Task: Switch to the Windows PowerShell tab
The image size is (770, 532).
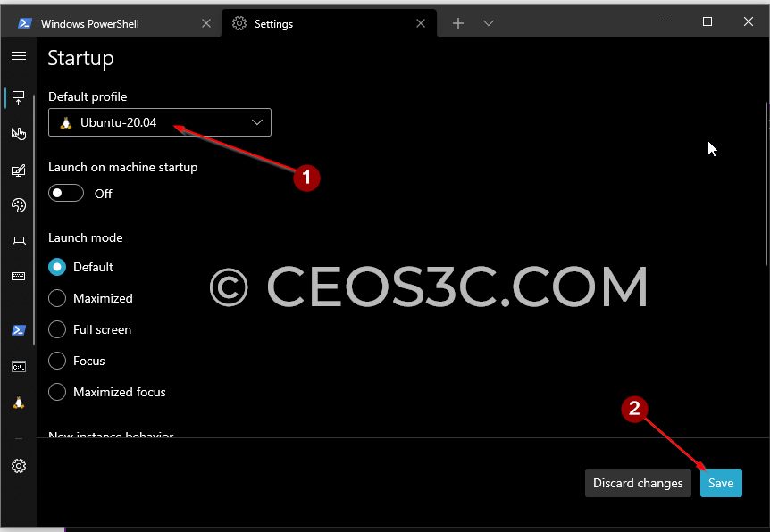Action: click(x=111, y=23)
